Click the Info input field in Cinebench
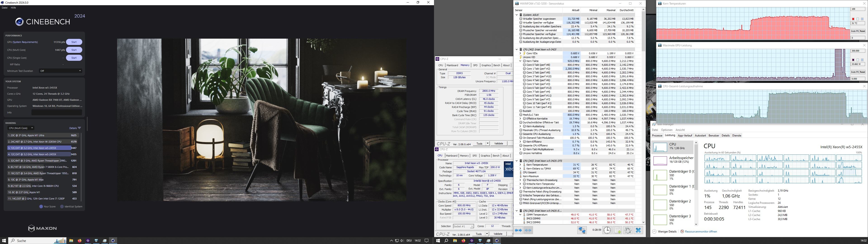Image resolution: width=868 pixels, height=244 pixels. click(x=57, y=113)
